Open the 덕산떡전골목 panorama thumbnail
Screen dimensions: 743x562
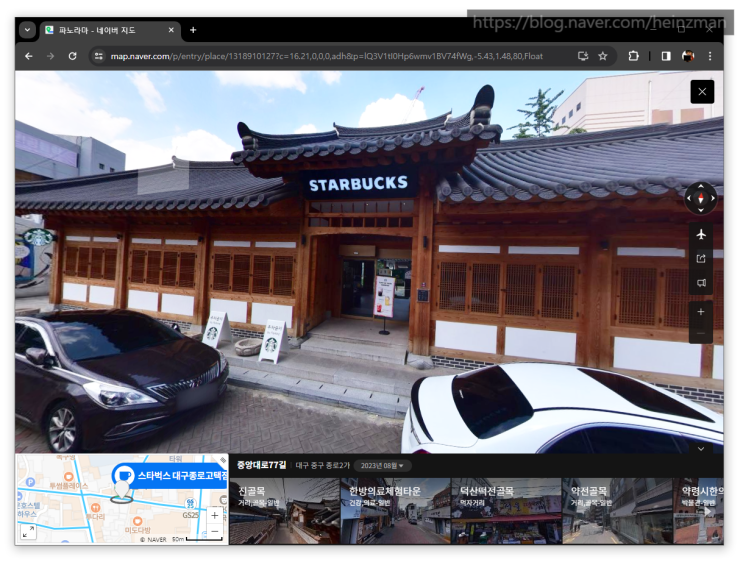[506, 511]
